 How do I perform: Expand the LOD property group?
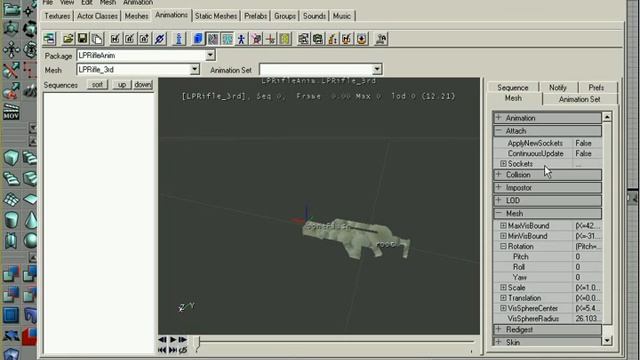point(498,200)
